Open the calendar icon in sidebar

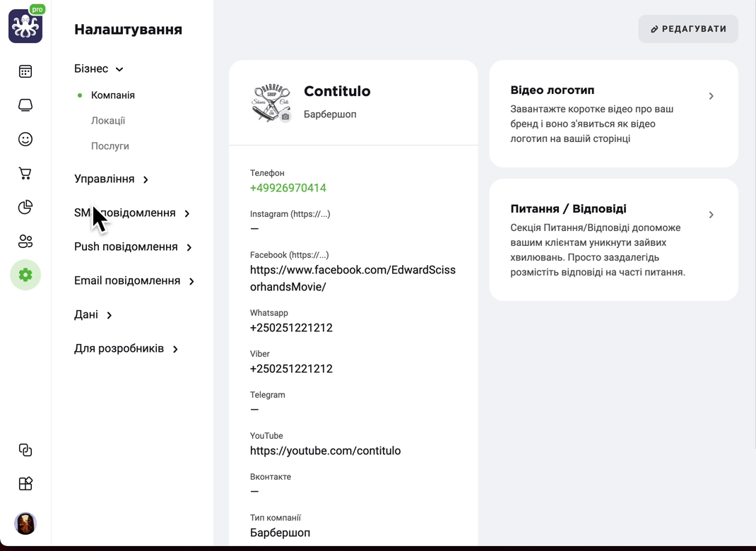(25, 71)
